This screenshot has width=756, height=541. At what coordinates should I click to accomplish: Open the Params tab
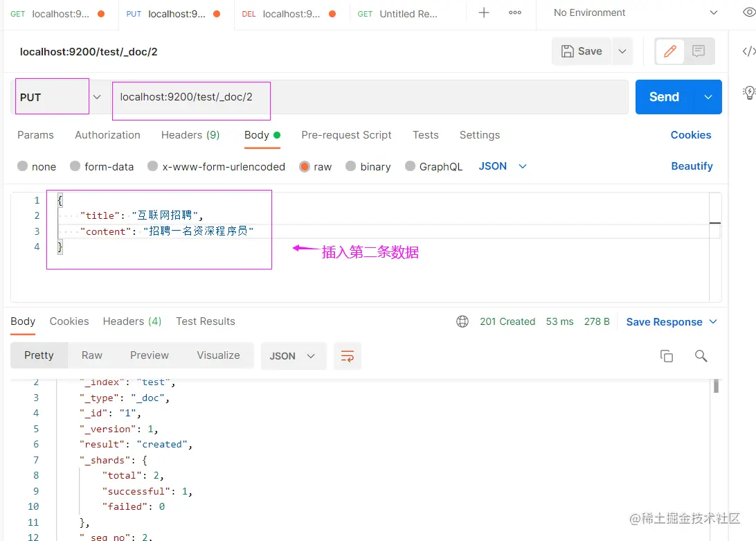pos(36,135)
